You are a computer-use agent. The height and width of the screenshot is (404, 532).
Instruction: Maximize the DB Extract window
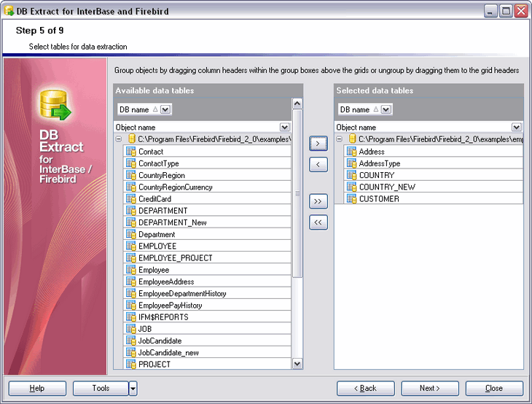[506, 11]
